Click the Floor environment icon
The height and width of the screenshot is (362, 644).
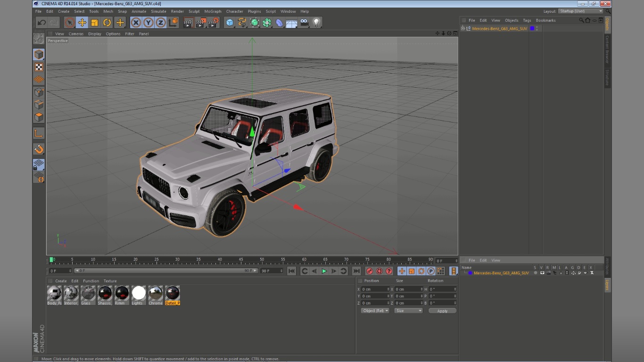(x=292, y=22)
